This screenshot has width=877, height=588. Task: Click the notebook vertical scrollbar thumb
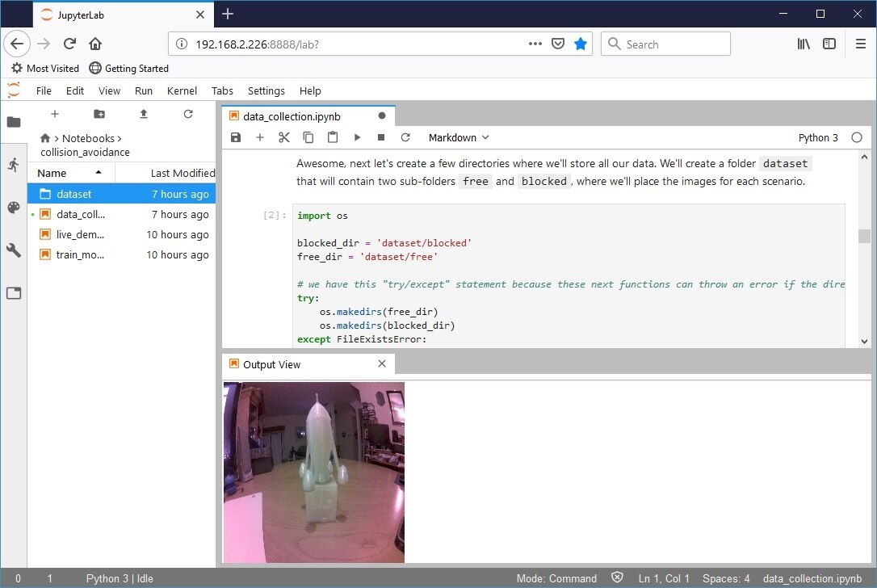tap(865, 236)
